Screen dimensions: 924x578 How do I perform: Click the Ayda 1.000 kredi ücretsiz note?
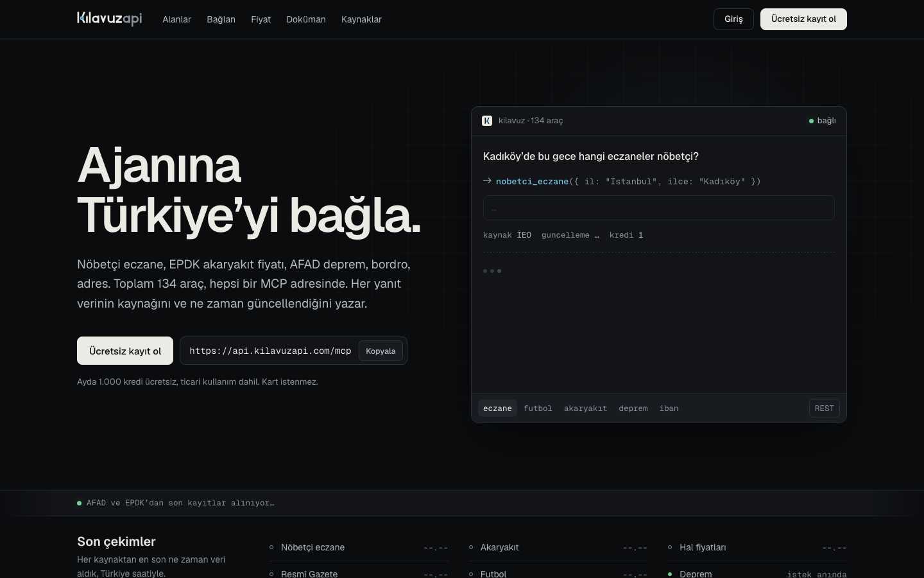pos(198,381)
